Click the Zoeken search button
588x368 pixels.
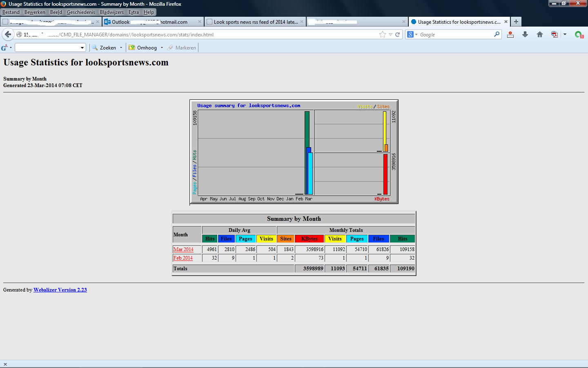click(x=104, y=48)
